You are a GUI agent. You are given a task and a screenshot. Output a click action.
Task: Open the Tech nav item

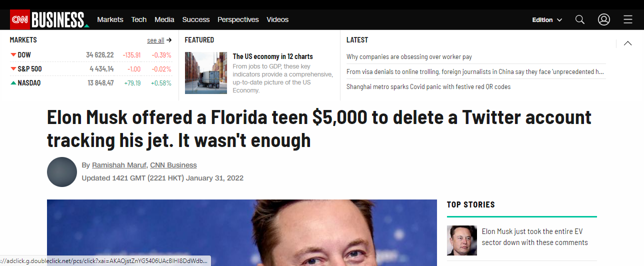139,19
